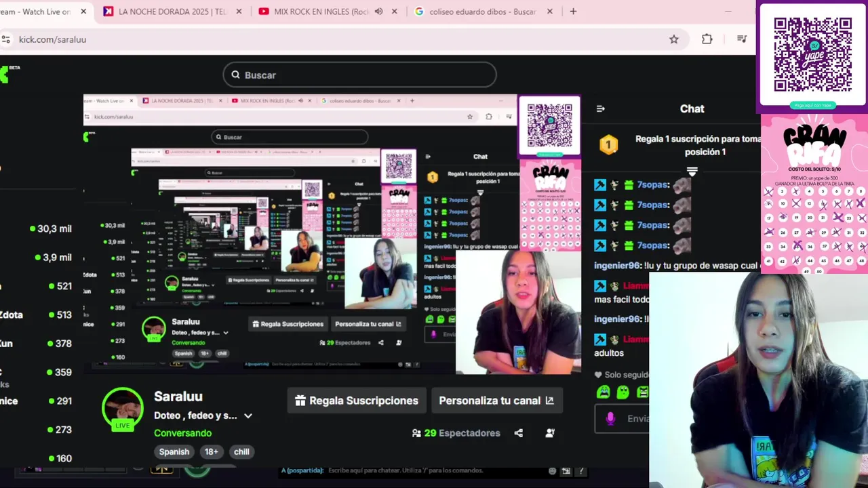Screen dimensions: 868x488
Task: Click the Regala 1 suscripción banner text
Action: [698, 145]
